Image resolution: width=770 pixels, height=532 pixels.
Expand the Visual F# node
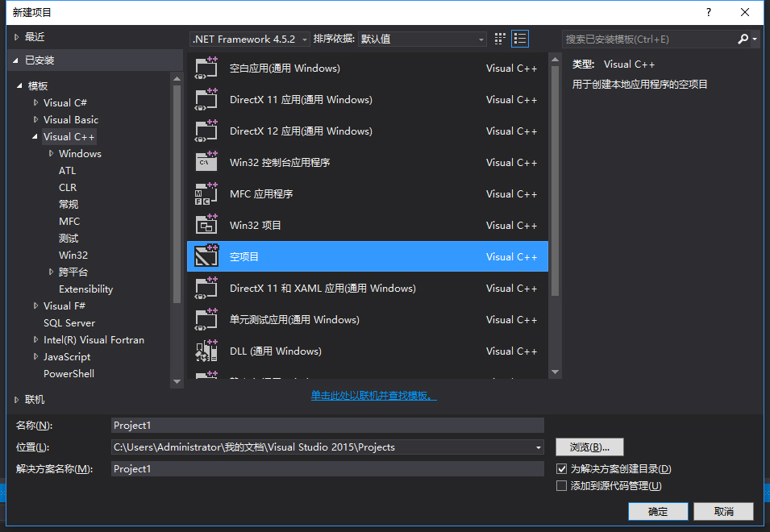coord(35,305)
